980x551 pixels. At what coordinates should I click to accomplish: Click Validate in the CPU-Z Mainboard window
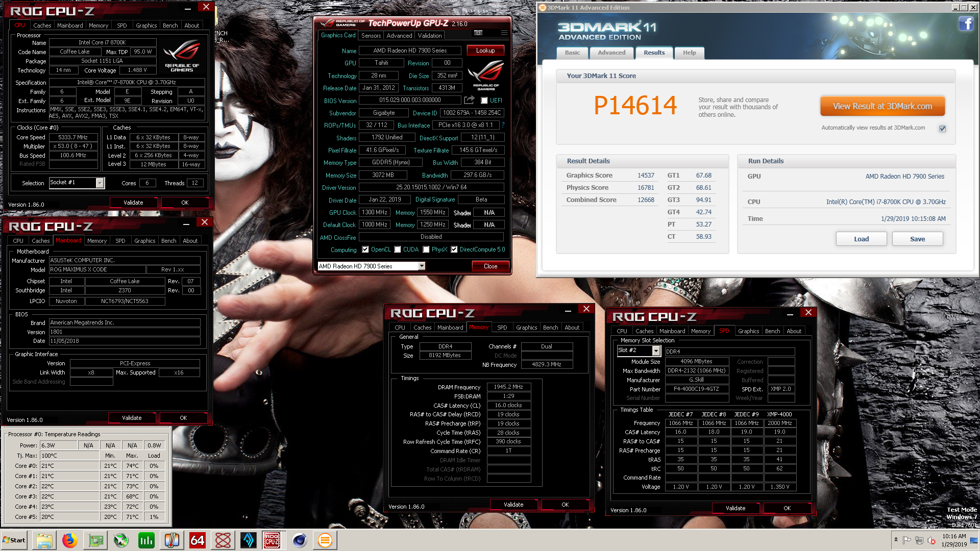132,418
